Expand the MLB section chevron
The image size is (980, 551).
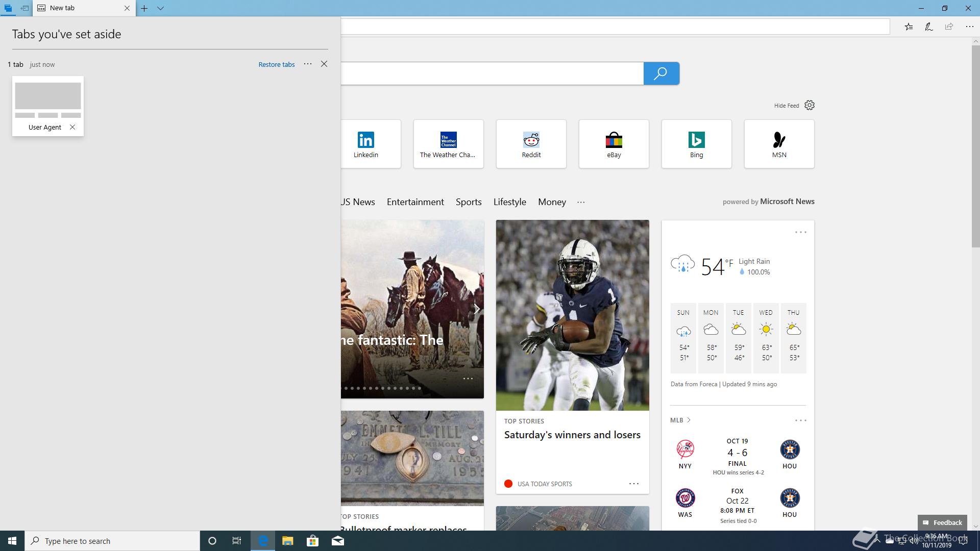click(x=689, y=420)
